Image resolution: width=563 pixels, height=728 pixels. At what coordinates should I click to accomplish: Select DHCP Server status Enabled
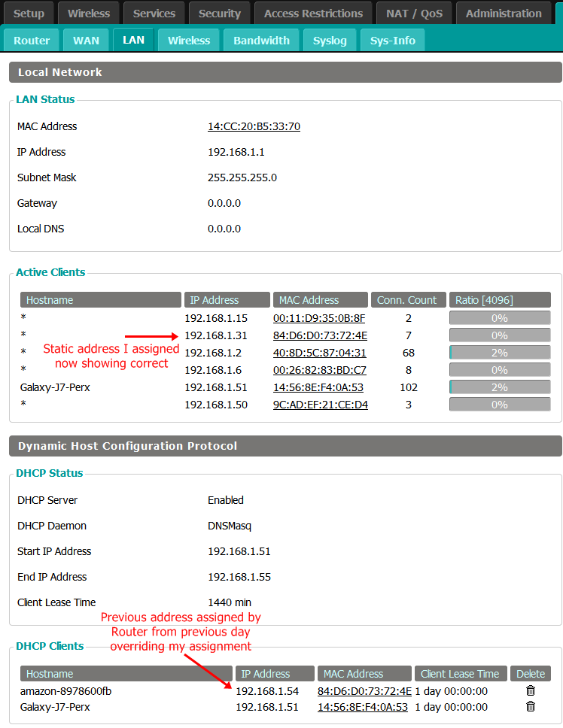(x=226, y=500)
